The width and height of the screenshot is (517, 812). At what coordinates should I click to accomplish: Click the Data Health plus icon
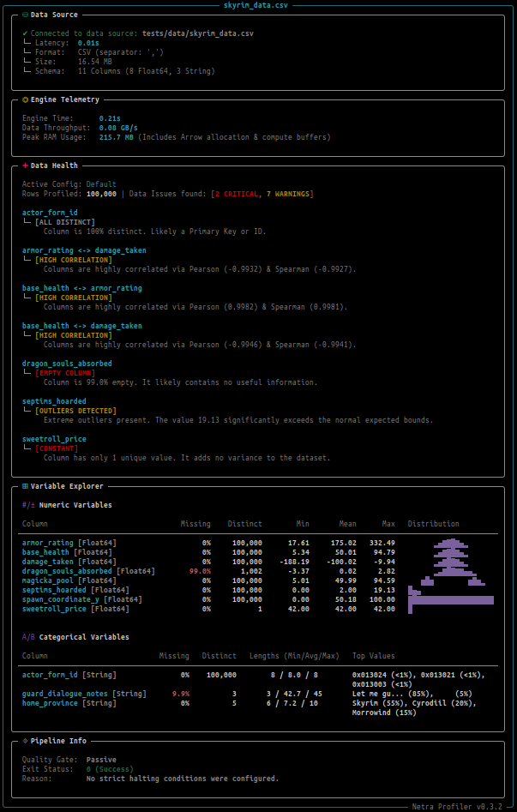point(26,165)
